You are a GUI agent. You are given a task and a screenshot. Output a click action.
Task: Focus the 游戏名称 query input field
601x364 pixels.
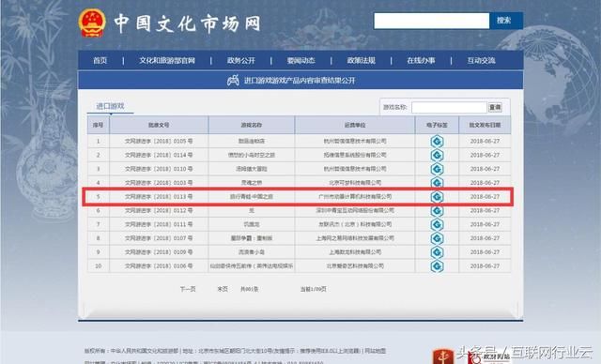coord(449,107)
